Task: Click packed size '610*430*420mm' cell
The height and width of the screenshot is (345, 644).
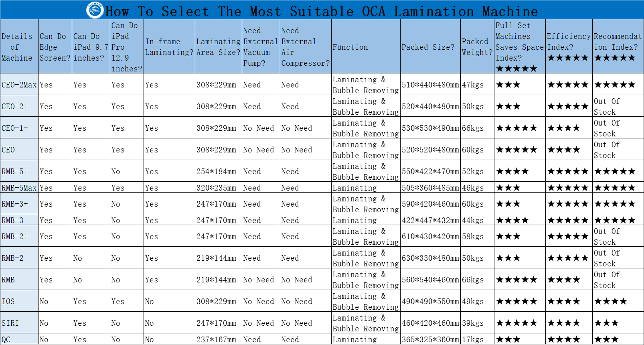Action: click(x=430, y=236)
